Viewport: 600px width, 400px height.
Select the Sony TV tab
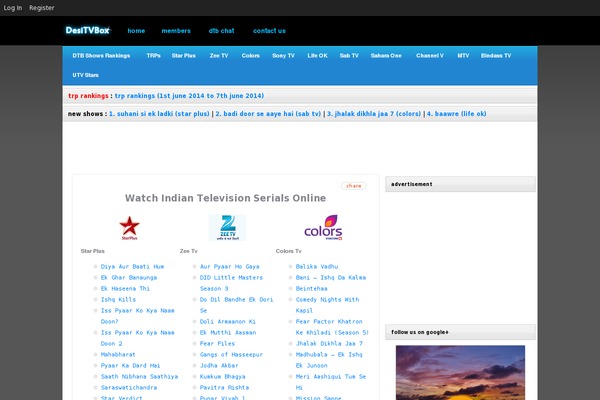tap(284, 56)
